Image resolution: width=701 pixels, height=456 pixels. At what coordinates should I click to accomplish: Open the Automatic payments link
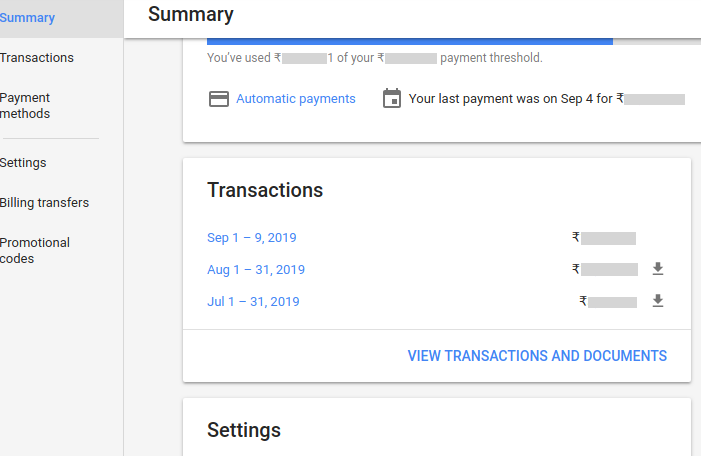(x=296, y=99)
